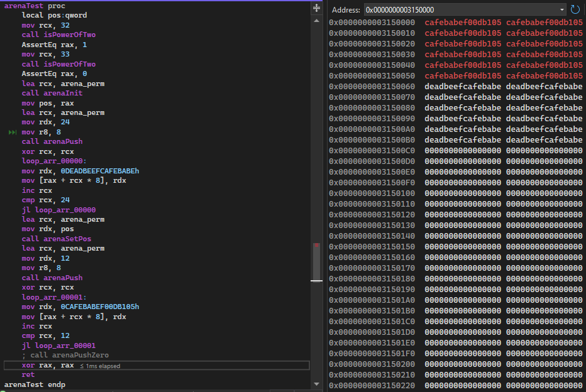Click the 'mov rdx, 24' line
The image size is (586, 392).
pos(46,122)
